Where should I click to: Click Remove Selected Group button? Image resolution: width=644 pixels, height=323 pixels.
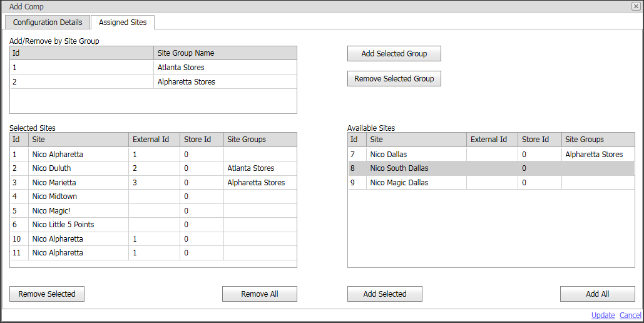pyautogui.click(x=394, y=78)
